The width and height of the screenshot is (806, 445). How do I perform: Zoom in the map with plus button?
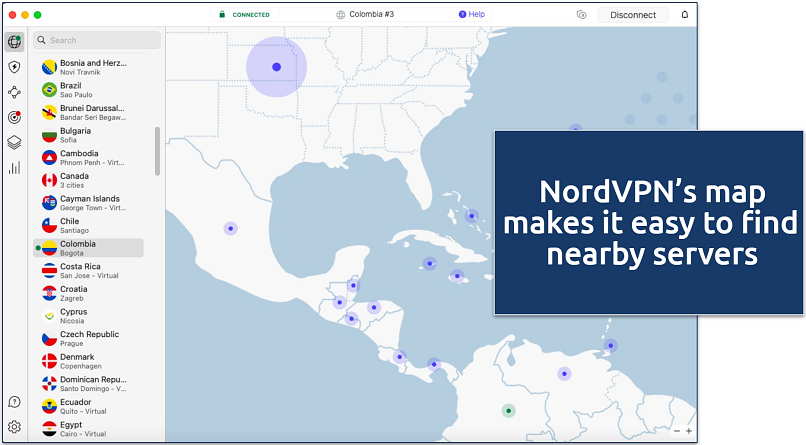point(688,431)
